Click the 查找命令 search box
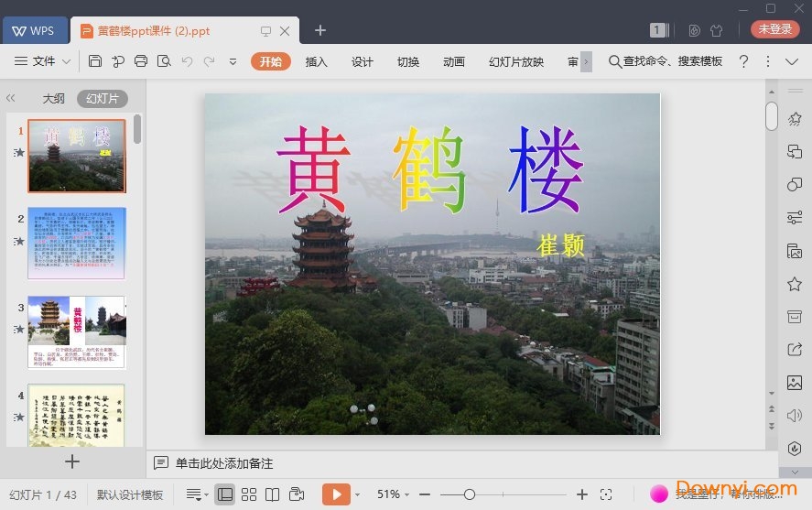 [x=666, y=61]
